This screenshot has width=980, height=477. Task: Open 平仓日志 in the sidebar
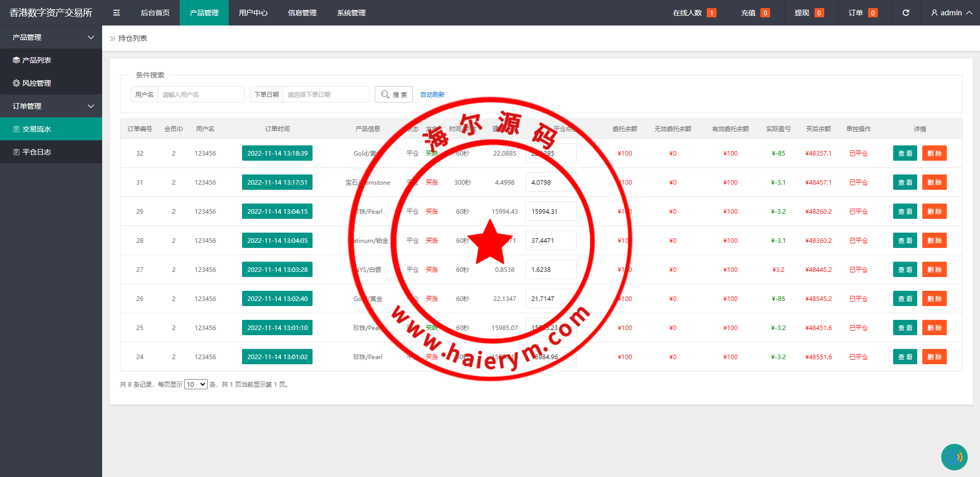37,152
